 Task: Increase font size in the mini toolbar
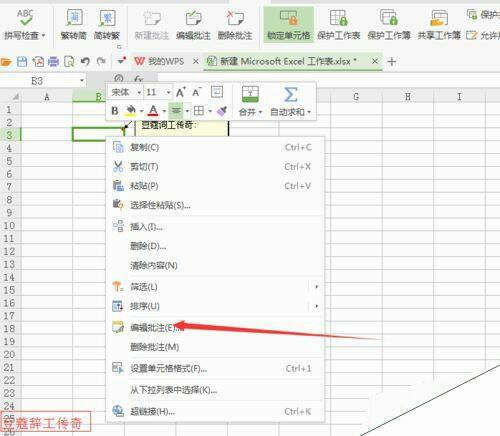[x=180, y=92]
